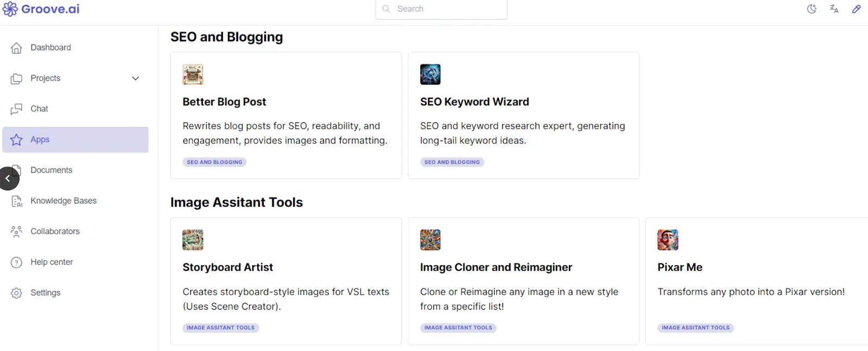Open the Pixar Me title
The height and width of the screenshot is (351, 868).
(680, 267)
